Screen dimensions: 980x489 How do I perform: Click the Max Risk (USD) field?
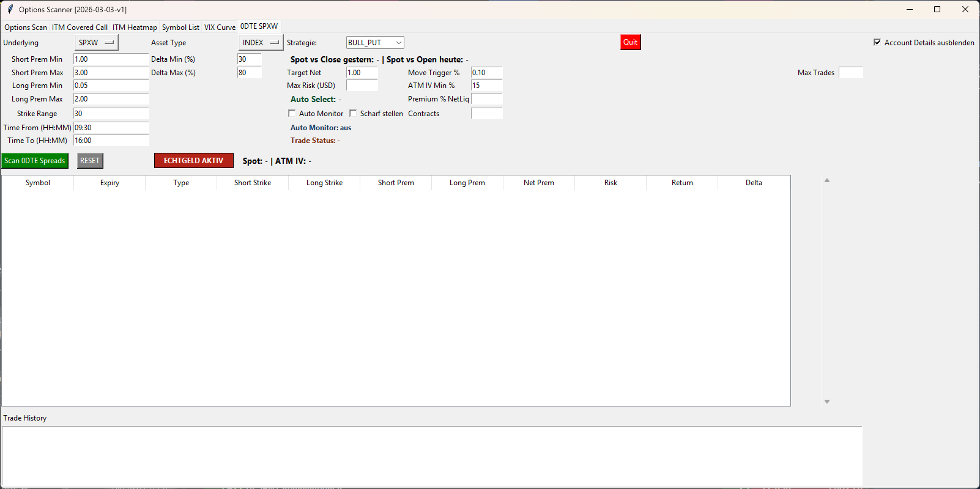[362, 86]
